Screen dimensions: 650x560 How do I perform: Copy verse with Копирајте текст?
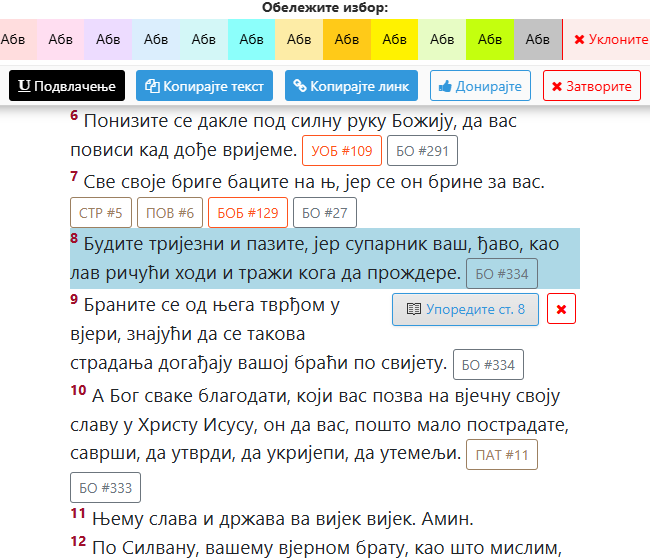tap(204, 86)
